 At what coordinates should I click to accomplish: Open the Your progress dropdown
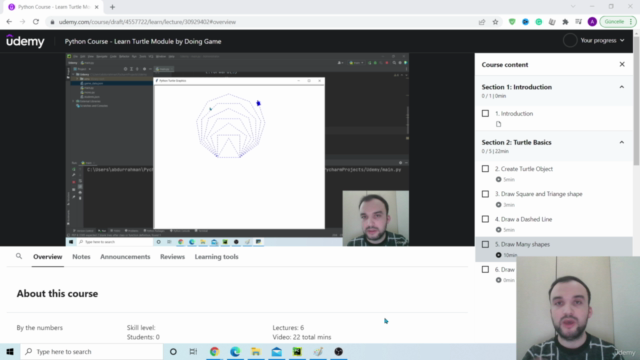[602, 40]
